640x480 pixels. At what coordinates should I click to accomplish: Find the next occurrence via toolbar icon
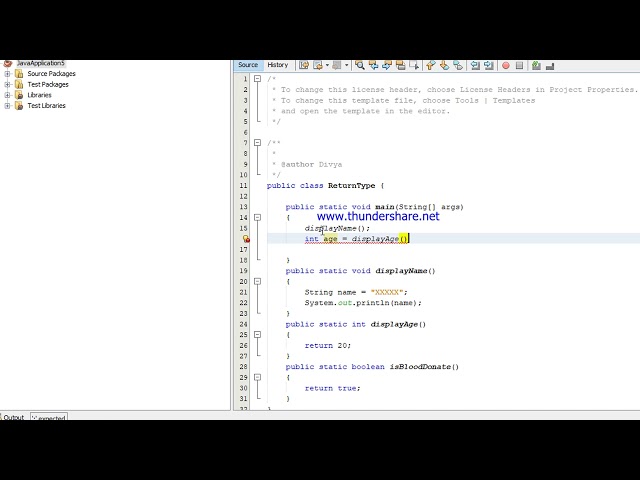[387, 65]
